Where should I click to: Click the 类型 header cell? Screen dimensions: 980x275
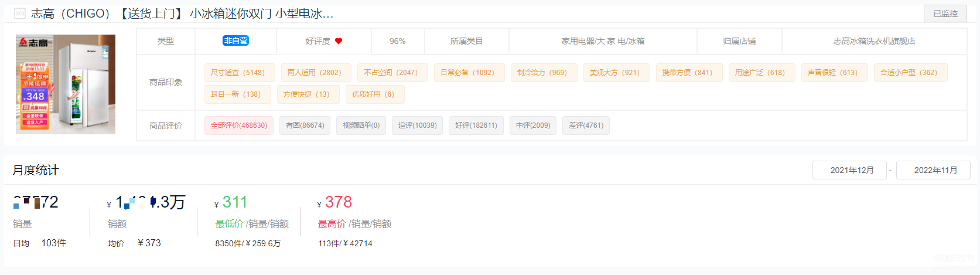pyautogui.click(x=166, y=41)
